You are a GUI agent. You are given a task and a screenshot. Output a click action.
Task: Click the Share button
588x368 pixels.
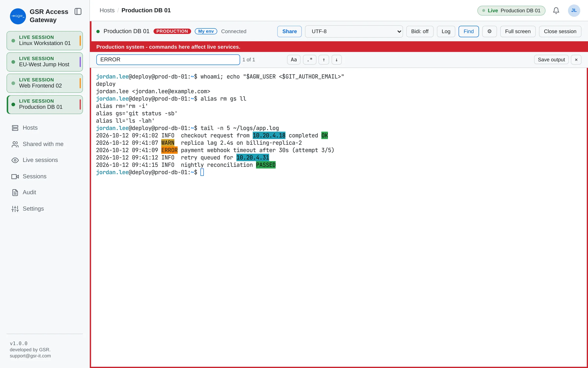[x=289, y=31]
